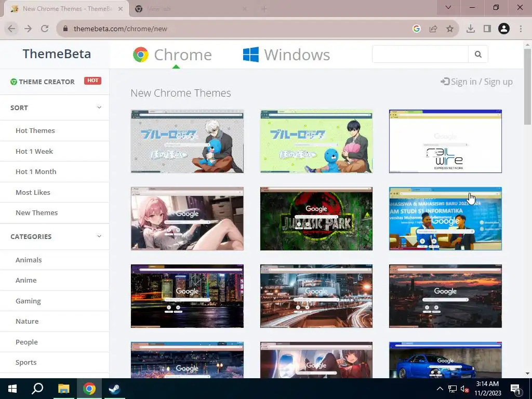Click the theme search input box
The width and height of the screenshot is (532, 399).
(x=420, y=54)
